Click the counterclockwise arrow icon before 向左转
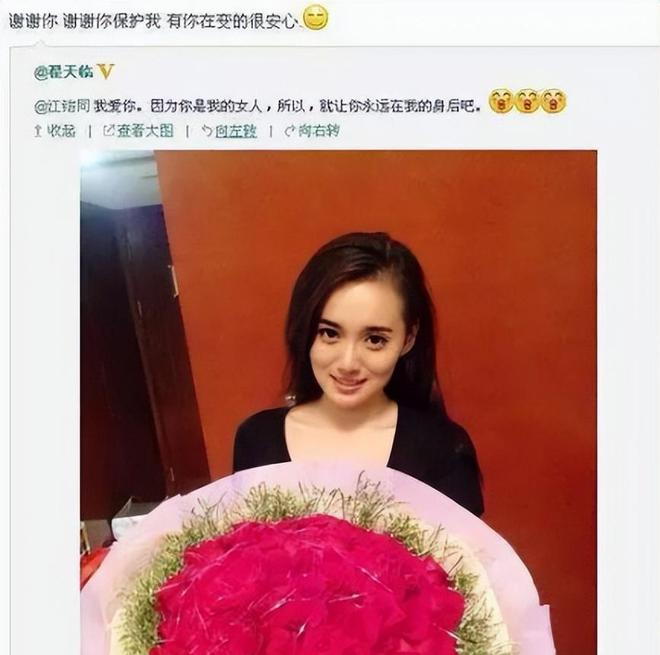This screenshot has height=655, width=660. pyautogui.click(x=206, y=131)
